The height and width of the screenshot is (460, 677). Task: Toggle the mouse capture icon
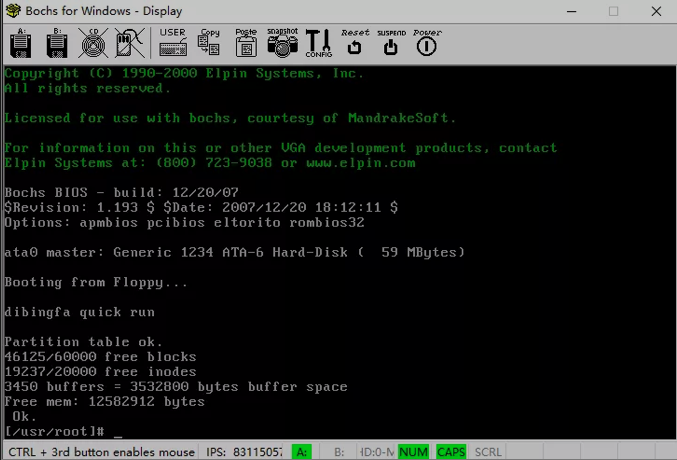[130, 43]
